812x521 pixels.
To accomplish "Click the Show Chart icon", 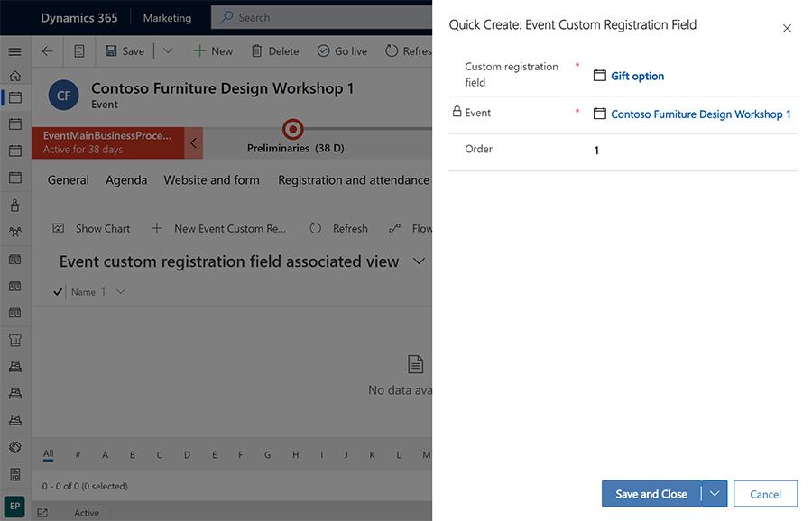I will (x=59, y=229).
